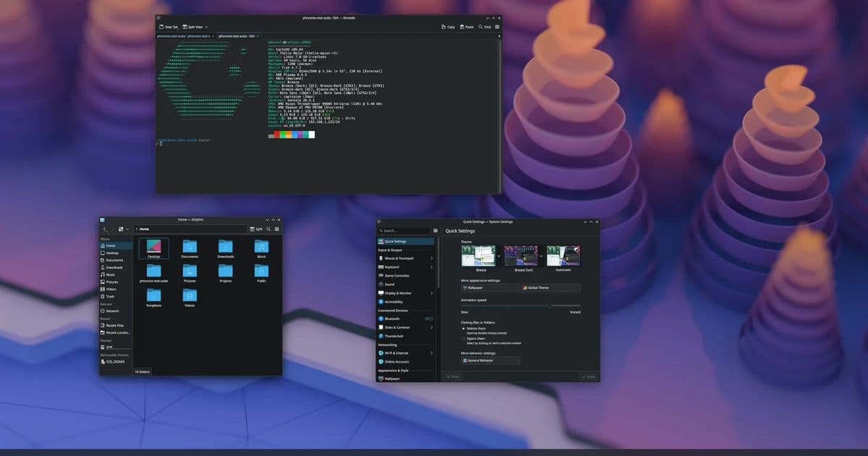
Task: Open Find in Konsole toolbar
Action: click(484, 27)
